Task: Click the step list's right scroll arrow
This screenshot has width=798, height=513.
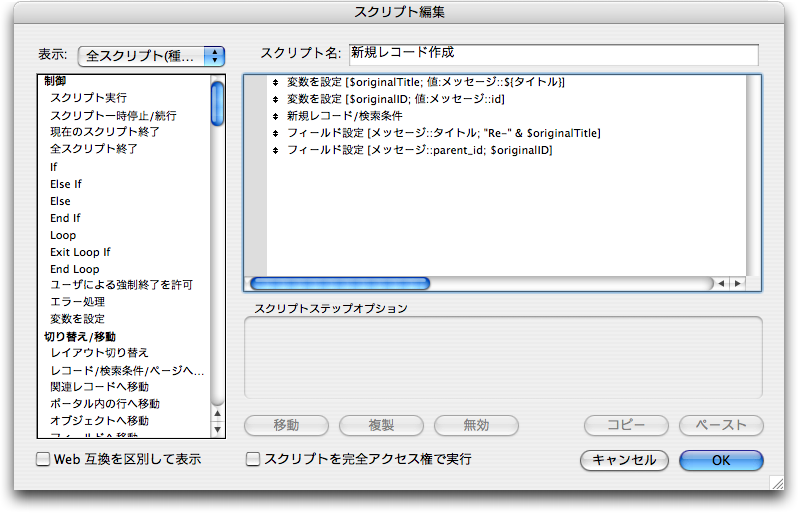Action: [738, 284]
